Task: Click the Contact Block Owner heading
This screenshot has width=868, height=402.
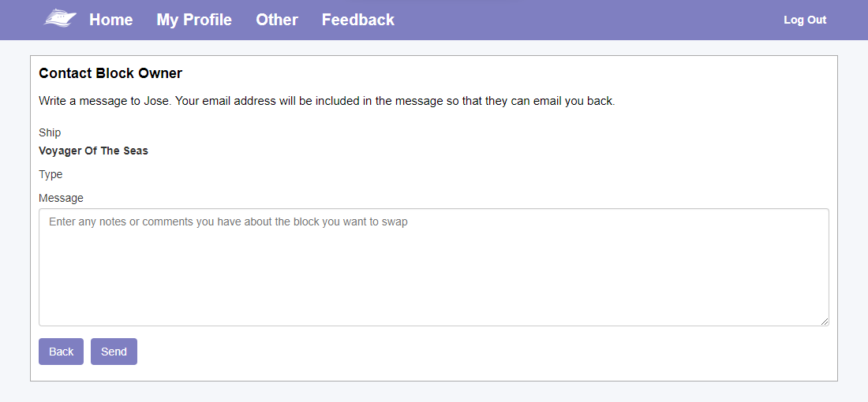Action: point(110,73)
